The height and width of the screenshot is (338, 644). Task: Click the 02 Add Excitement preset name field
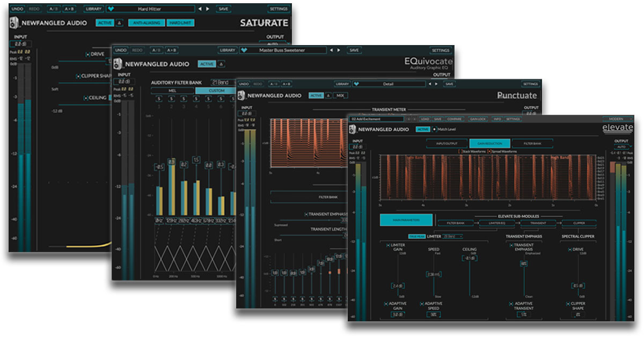376,118
